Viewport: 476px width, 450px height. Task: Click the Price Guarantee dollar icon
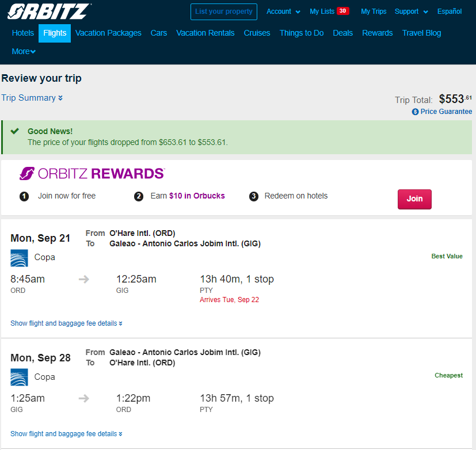click(415, 112)
